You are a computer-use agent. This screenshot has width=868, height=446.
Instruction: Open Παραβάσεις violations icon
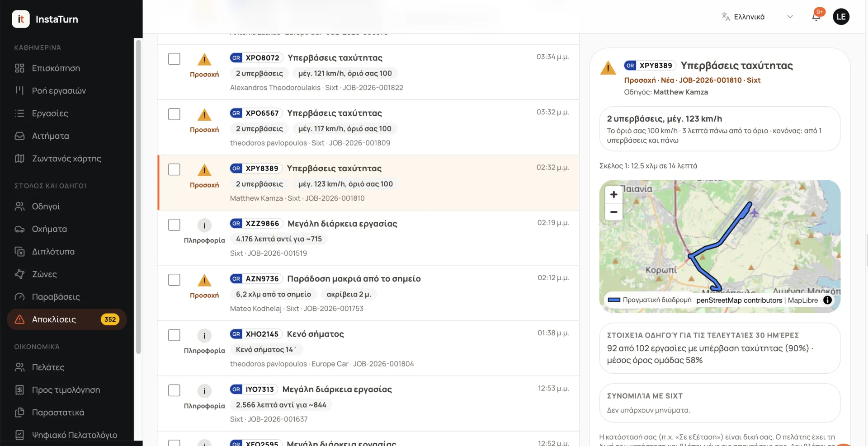coord(19,297)
